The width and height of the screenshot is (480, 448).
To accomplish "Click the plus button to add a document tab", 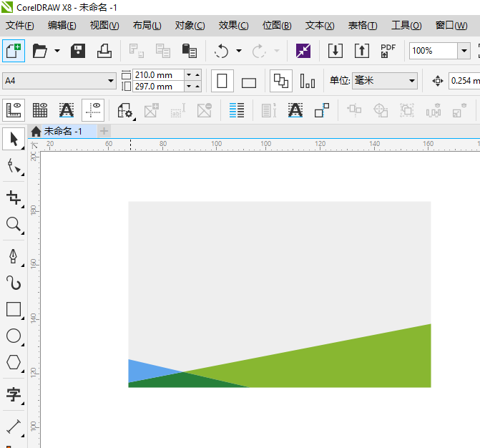I will (104, 131).
